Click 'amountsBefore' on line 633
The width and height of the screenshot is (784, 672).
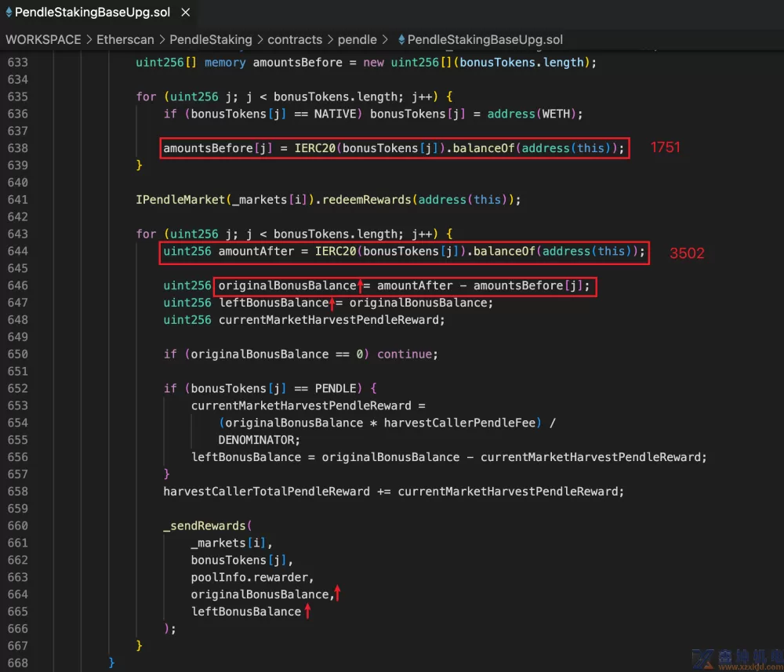297,63
